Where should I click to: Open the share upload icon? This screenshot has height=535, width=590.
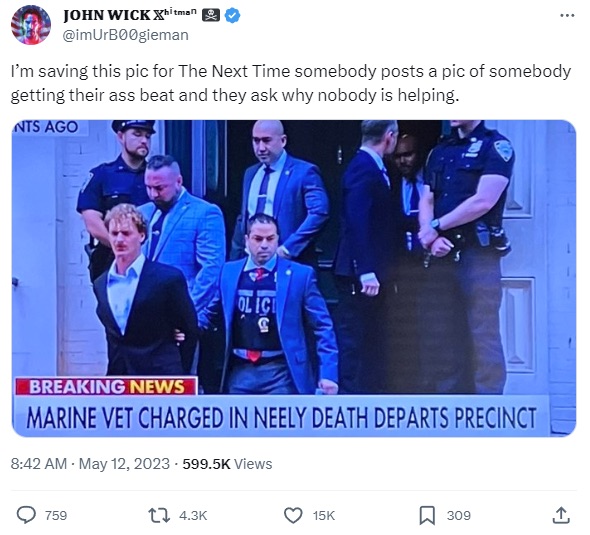(561, 515)
